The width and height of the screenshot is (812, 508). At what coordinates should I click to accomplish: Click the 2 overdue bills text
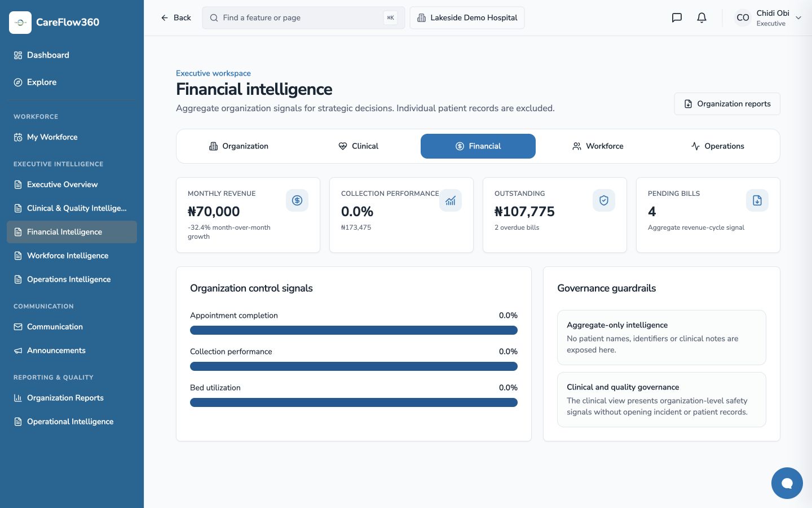point(517,227)
